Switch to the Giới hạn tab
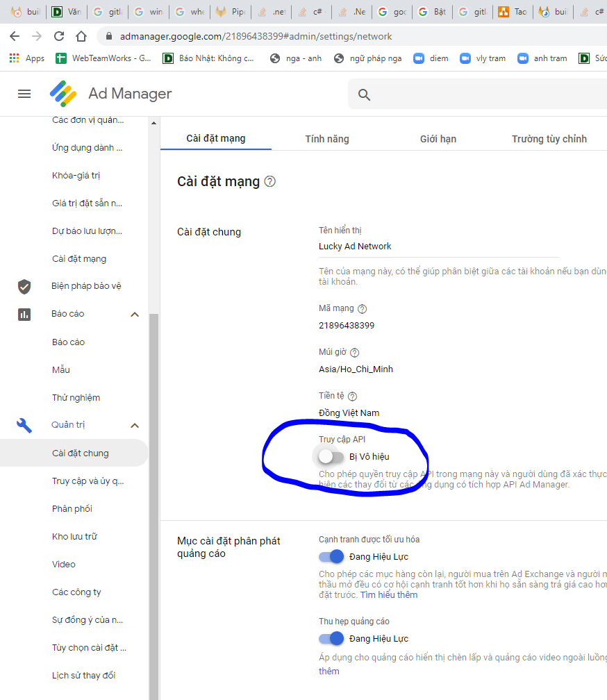This screenshot has height=700, width=607. click(438, 139)
